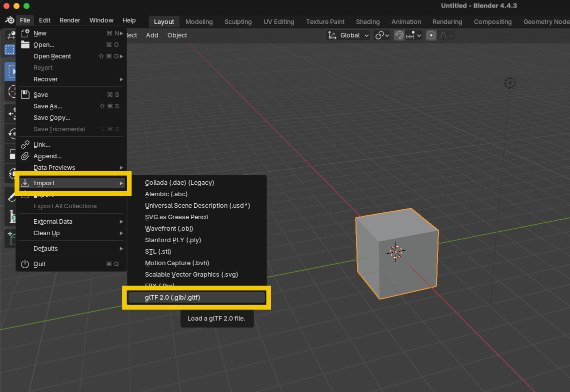The width and height of the screenshot is (570, 392).
Task: Expand the Import submenu entry
Action: tap(72, 183)
